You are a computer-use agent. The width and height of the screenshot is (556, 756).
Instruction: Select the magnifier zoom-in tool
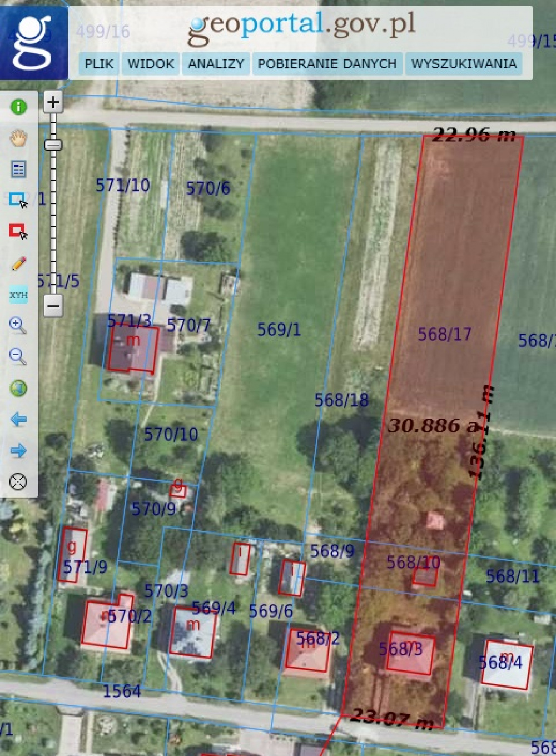coord(18,326)
